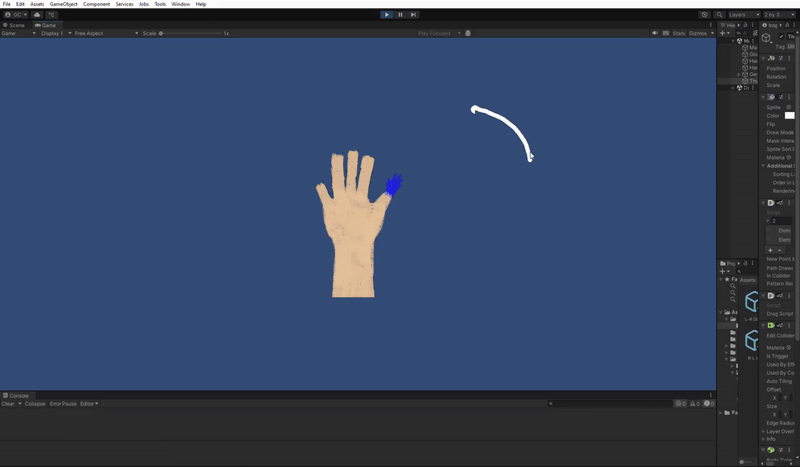This screenshot has height=467, width=800.
Task: Open the undo history icon
Action: tap(705, 15)
